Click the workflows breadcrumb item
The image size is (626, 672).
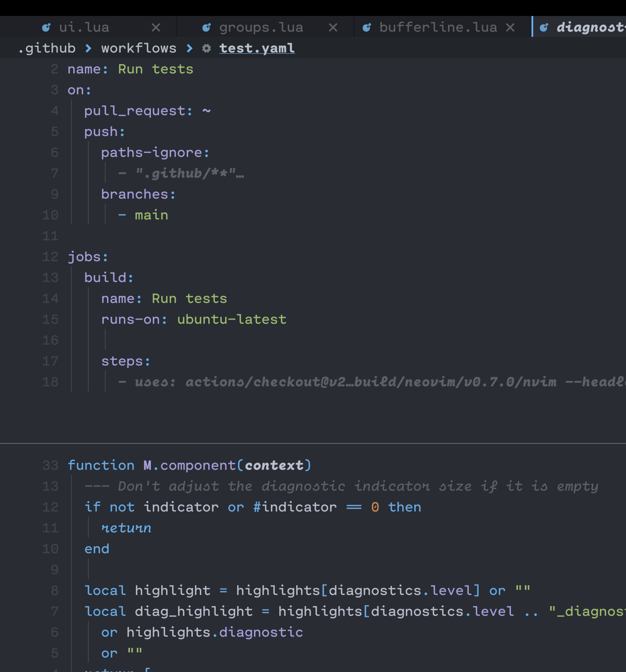tap(139, 48)
